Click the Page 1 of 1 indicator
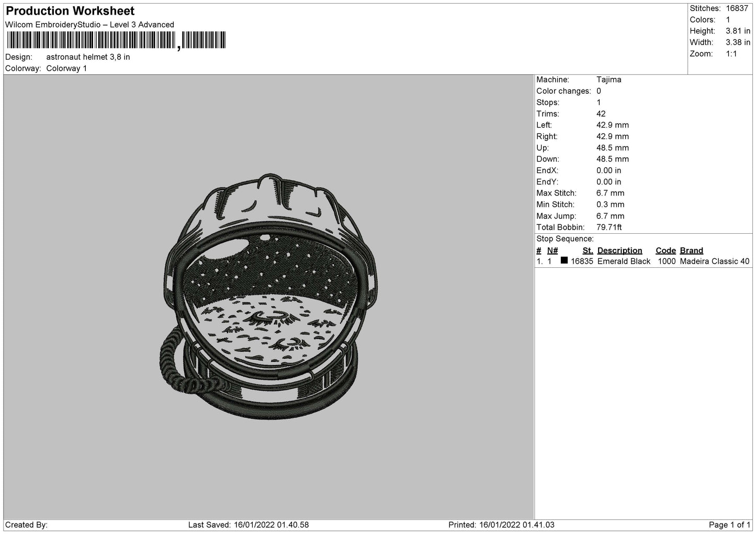The image size is (756, 534). 729,525
